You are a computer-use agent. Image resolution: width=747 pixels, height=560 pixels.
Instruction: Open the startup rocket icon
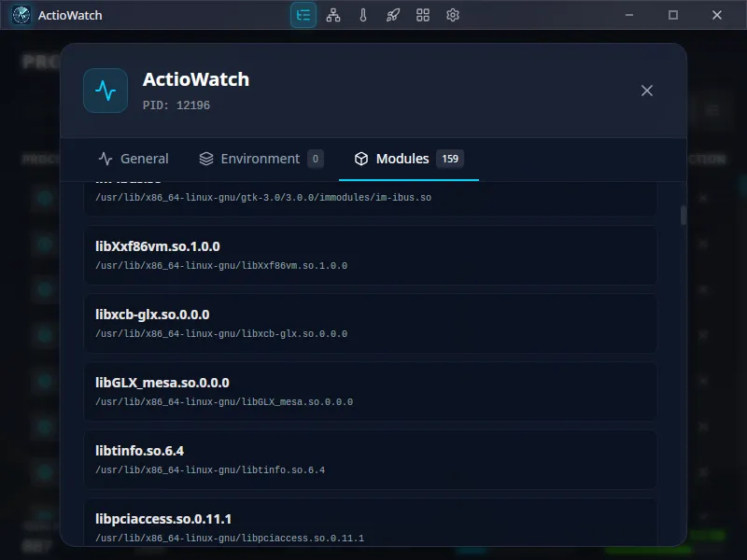[x=393, y=15]
